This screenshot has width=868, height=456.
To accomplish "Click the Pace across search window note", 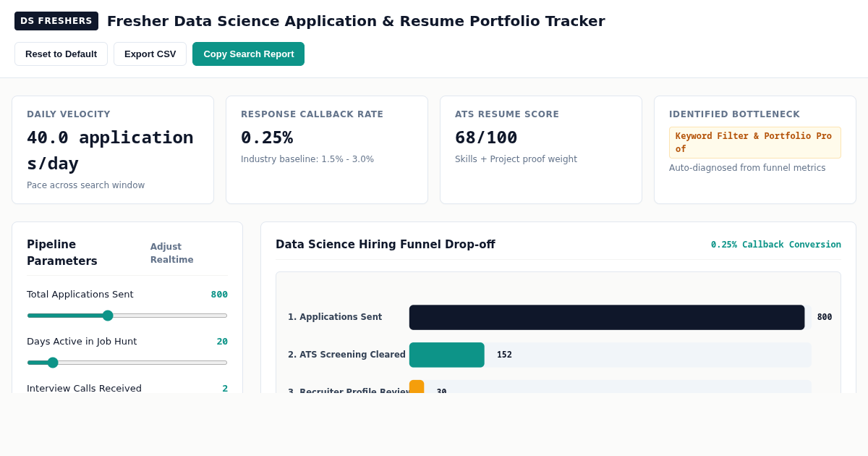I will [x=85, y=185].
